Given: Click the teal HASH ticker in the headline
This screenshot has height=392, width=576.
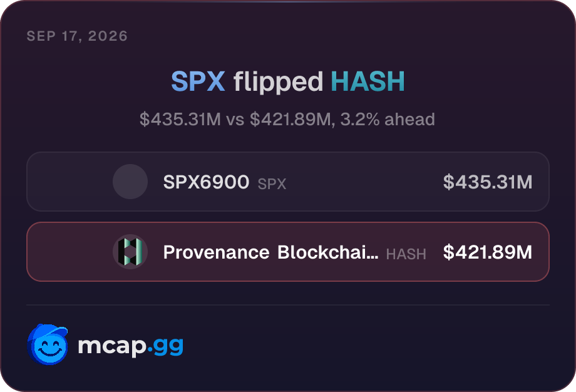Looking at the screenshot, I should (x=368, y=81).
